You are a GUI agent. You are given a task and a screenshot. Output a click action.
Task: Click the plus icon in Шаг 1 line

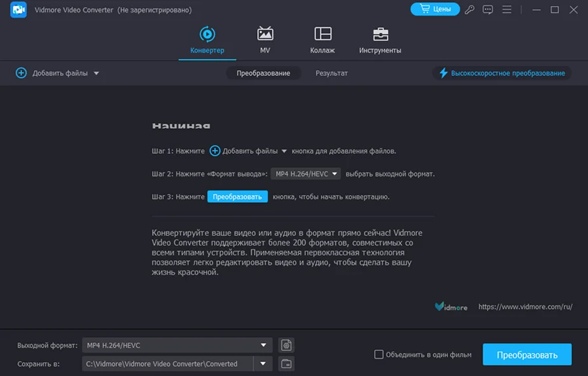(215, 151)
